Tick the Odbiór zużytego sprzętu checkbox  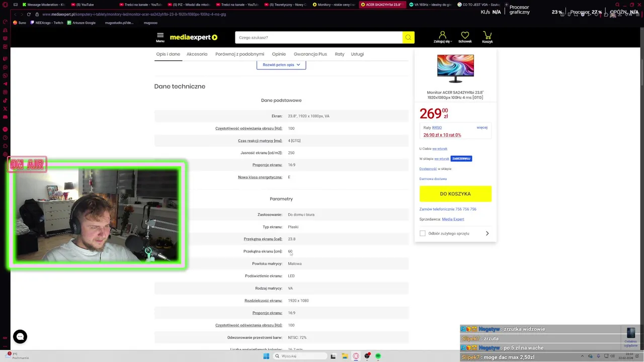pos(423,233)
